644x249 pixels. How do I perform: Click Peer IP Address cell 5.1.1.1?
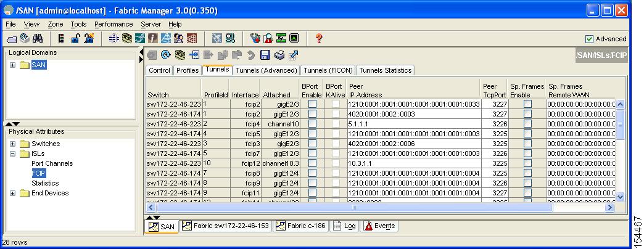413,124
